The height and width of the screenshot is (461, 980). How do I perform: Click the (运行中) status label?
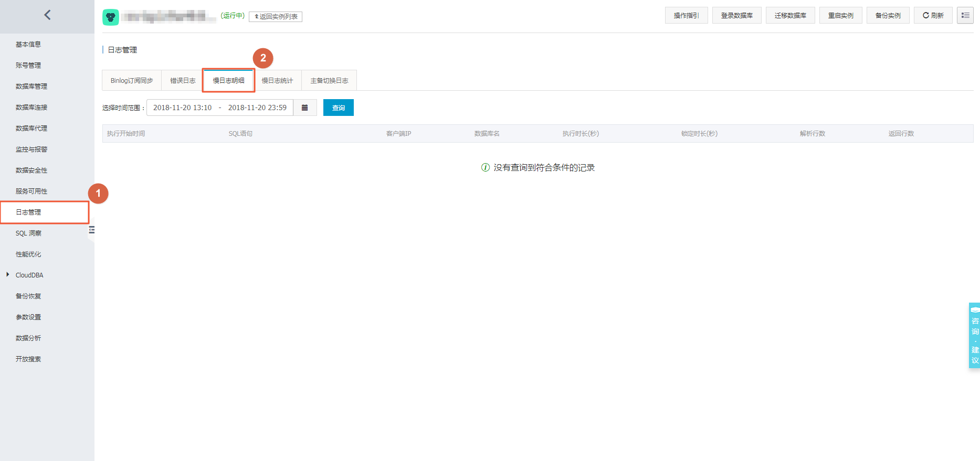tap(233, 16)
